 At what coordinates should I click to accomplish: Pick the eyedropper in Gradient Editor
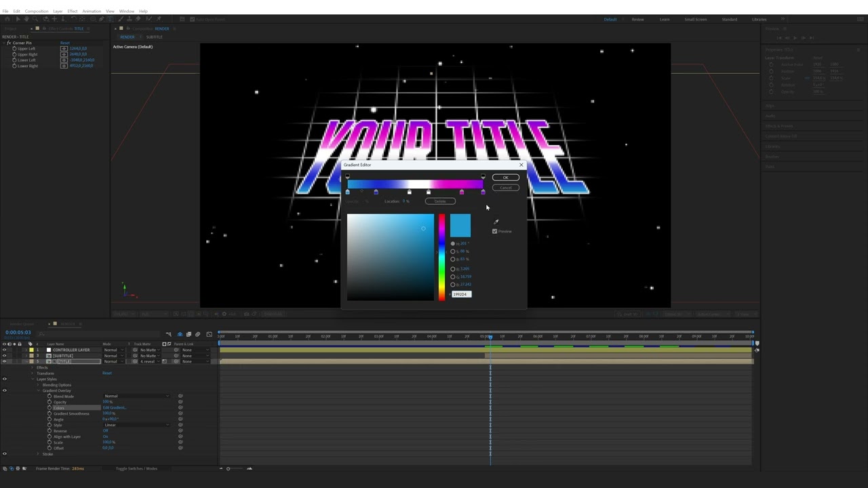tap(496, 222)
